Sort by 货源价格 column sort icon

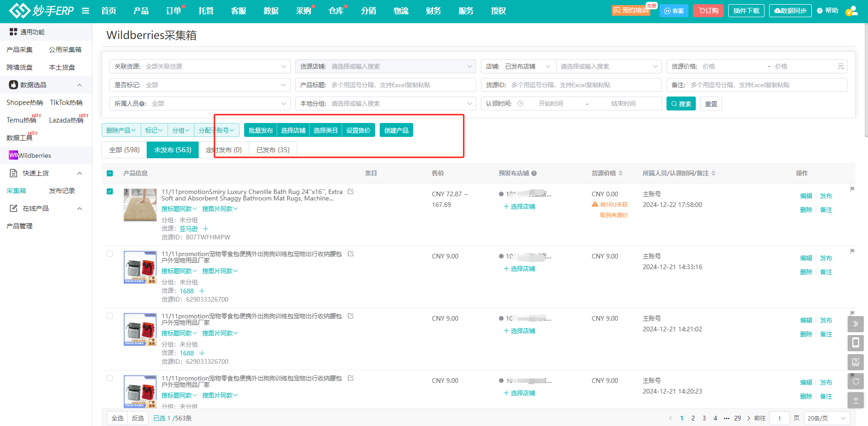[x=621, y=173]
